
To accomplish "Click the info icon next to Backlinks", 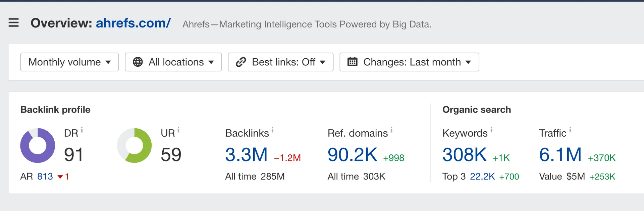I will pos(272,129).
